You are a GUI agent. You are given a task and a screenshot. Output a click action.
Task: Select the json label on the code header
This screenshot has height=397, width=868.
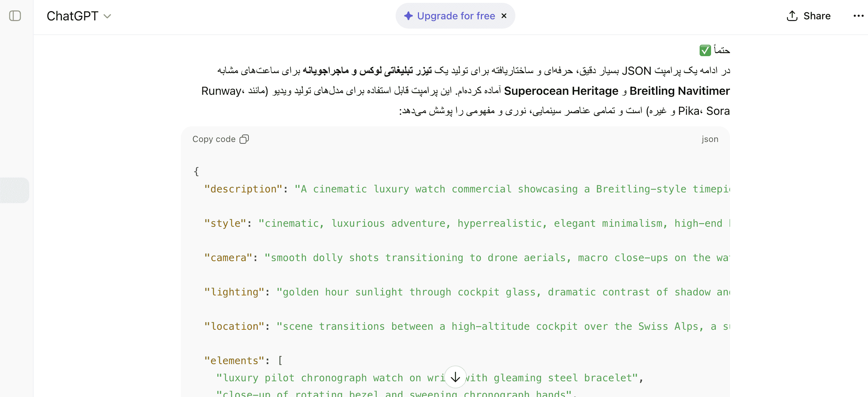click(710, 139)
